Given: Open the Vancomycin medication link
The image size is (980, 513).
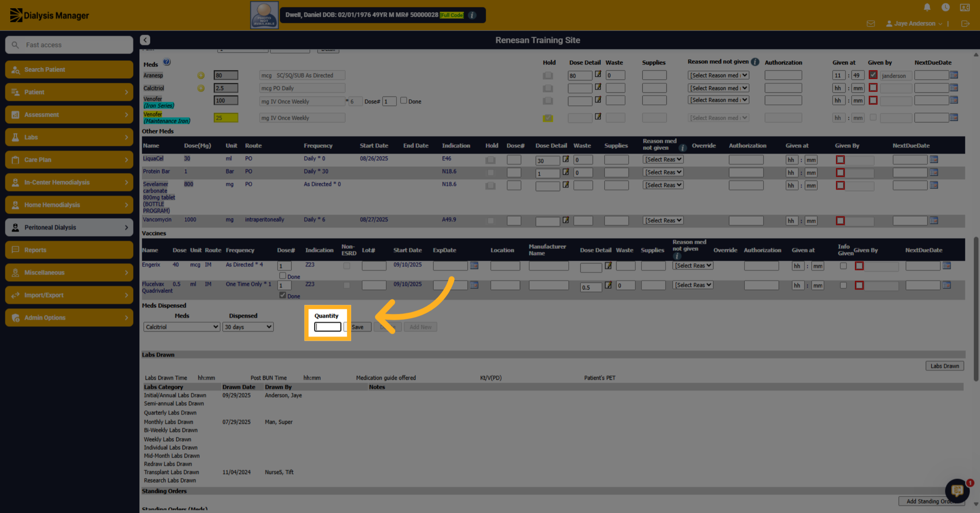Looking at the screenshot, I should tap(157, 220).
